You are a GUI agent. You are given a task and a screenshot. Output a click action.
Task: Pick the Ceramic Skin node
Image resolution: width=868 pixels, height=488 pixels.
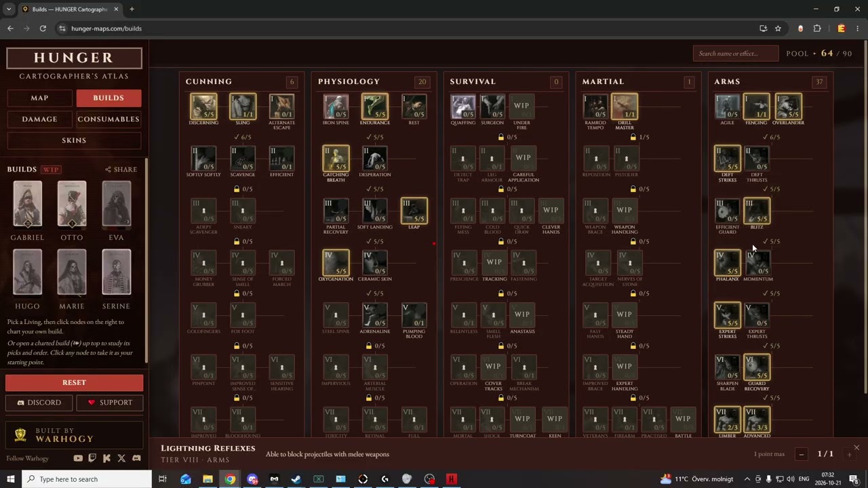375,263
